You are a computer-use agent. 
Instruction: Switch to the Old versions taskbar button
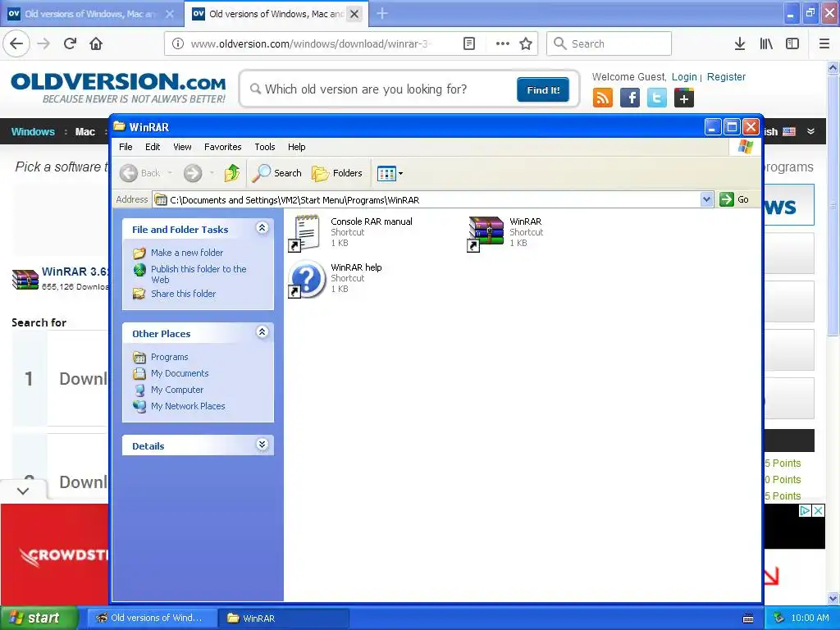(x=152, y=618)
